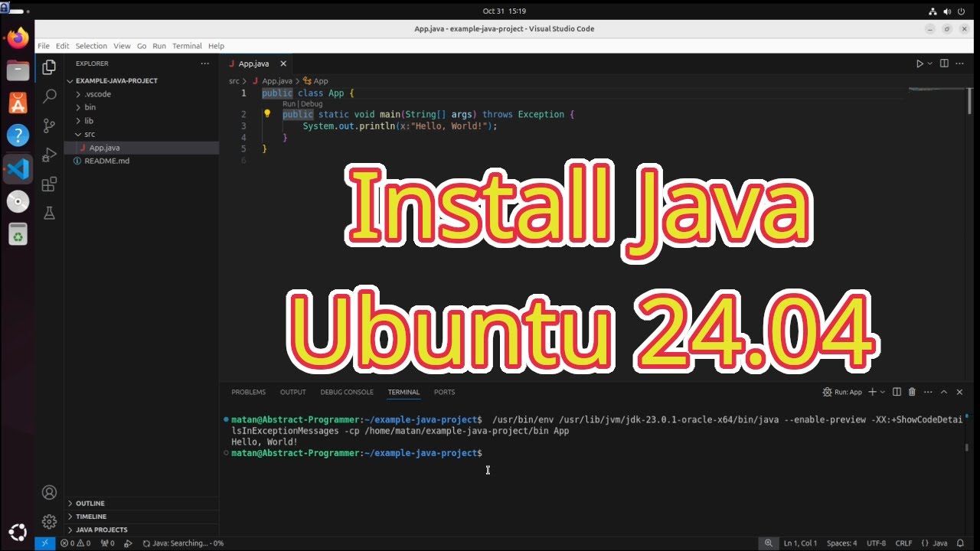Open new terminal launch profile dropdown
Image resolution: width=980 pixels, height=551 pixels.
click(x=883, y=392)
